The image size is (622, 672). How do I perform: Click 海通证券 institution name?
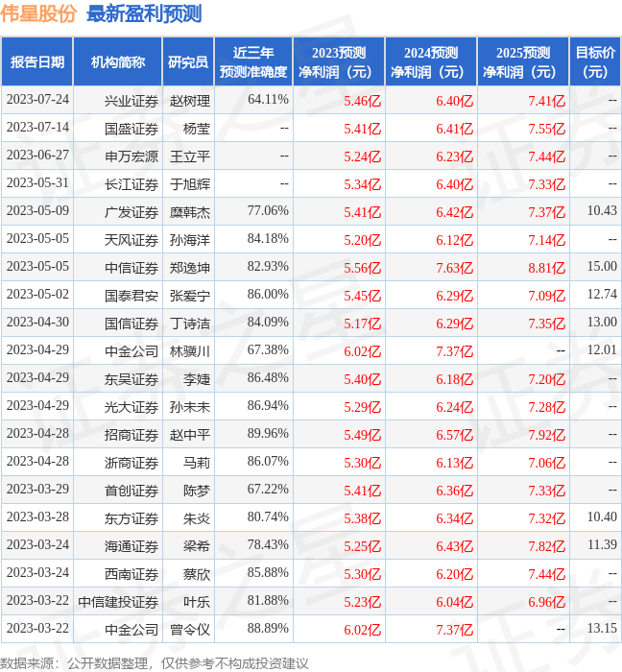[x=132, y=547]
